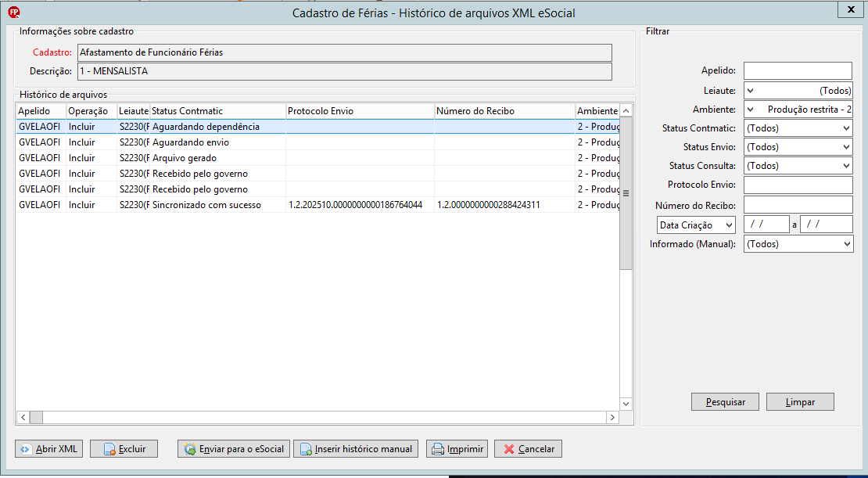The image size is (868, 478).
Task: Click the Abrir XML button icon
Action: coord(26,448)
